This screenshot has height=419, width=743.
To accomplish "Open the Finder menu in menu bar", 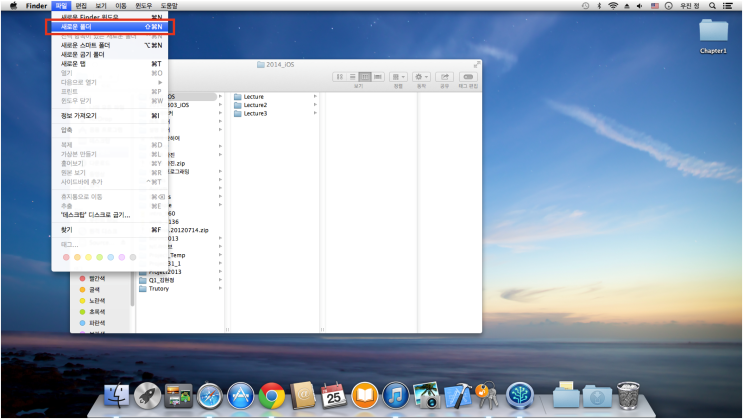I will pyautogui.click(x=36, y=6).
